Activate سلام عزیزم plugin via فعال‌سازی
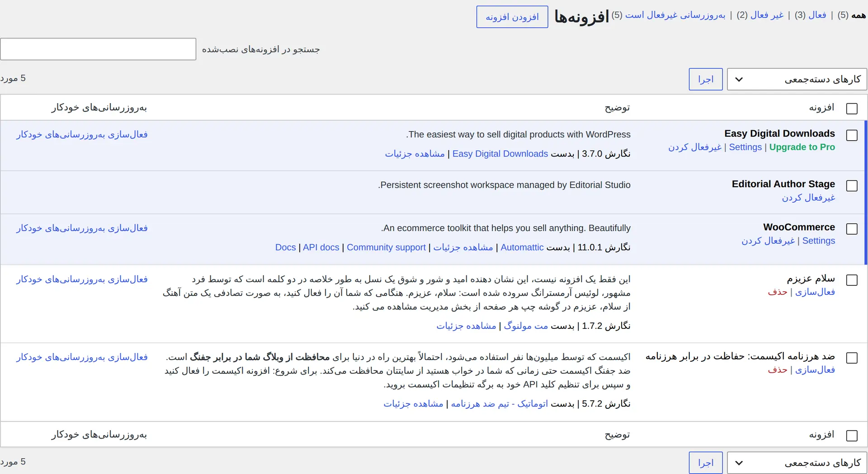The image size is (868, 474). pyautogui.click(x=815, y=292)
